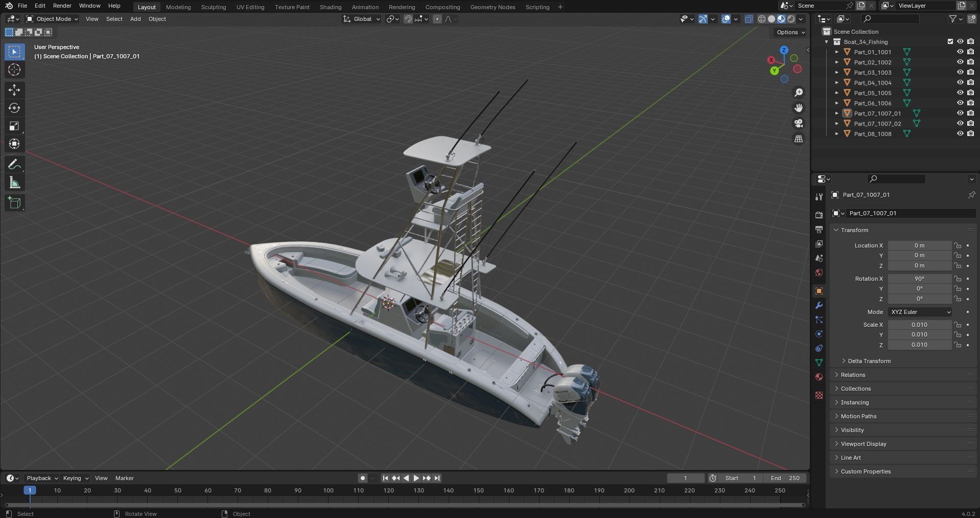The height and width of the screenshot is (518, 980).
Task: Open the File menu
Action: (22, 6)
